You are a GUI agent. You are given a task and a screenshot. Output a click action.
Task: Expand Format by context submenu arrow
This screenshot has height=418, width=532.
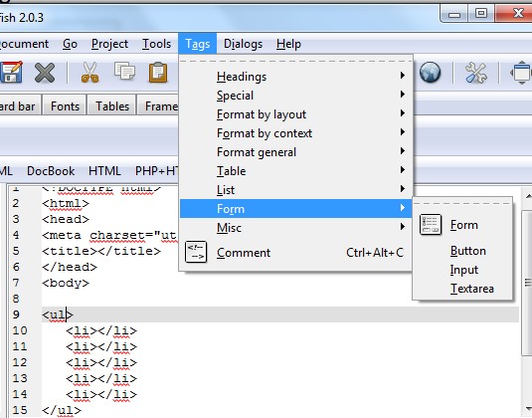403,131
